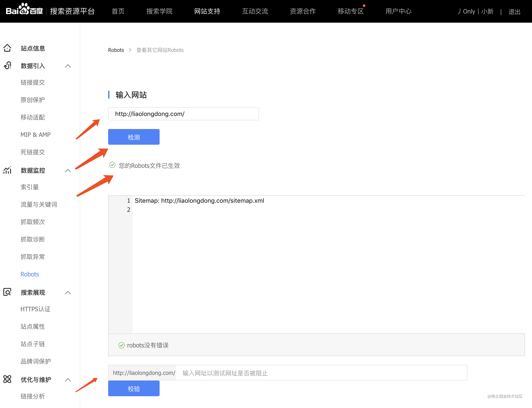This screenshot has width=532, height=408.
Task: Open 链接提交 in sidebar
Action: point(33,82)
